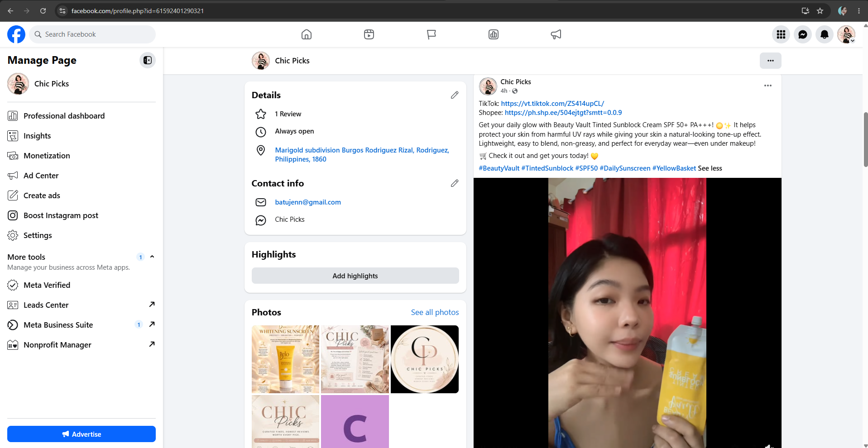Click the Search Facebook field
Screen dimensions: 868x448
click(x=92, y=34)
